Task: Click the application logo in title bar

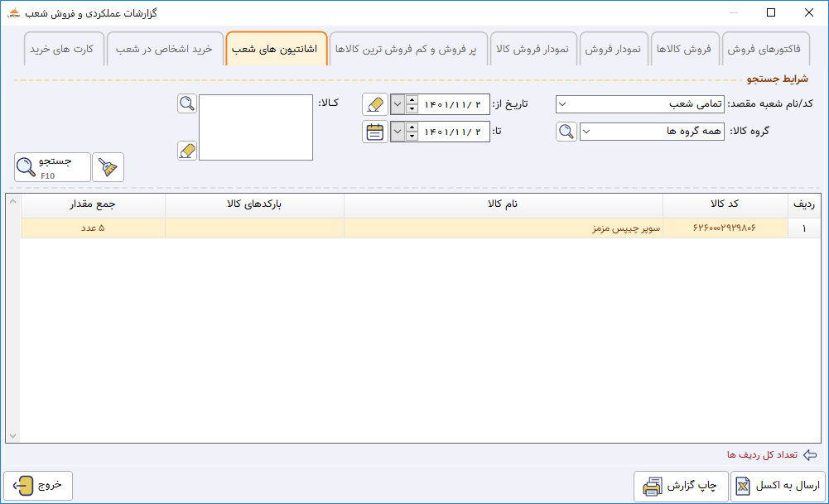Action: pyautogui.click(x=14, y=12)
